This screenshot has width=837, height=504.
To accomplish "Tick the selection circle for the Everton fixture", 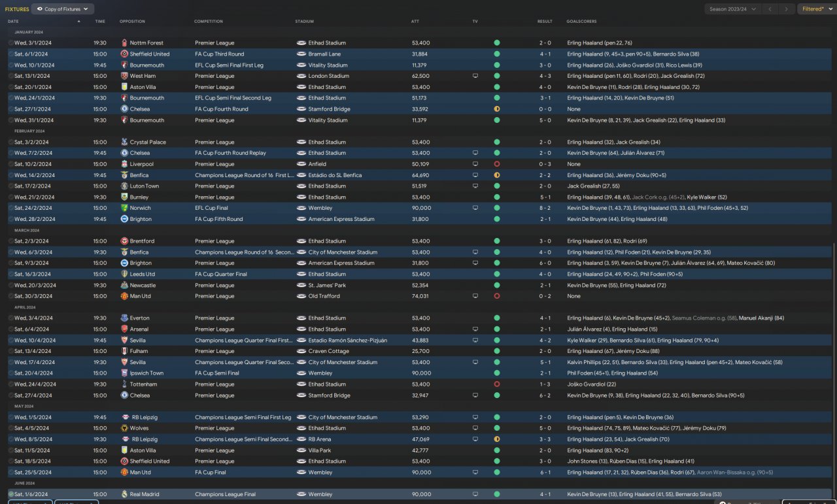I will [11, 318].
